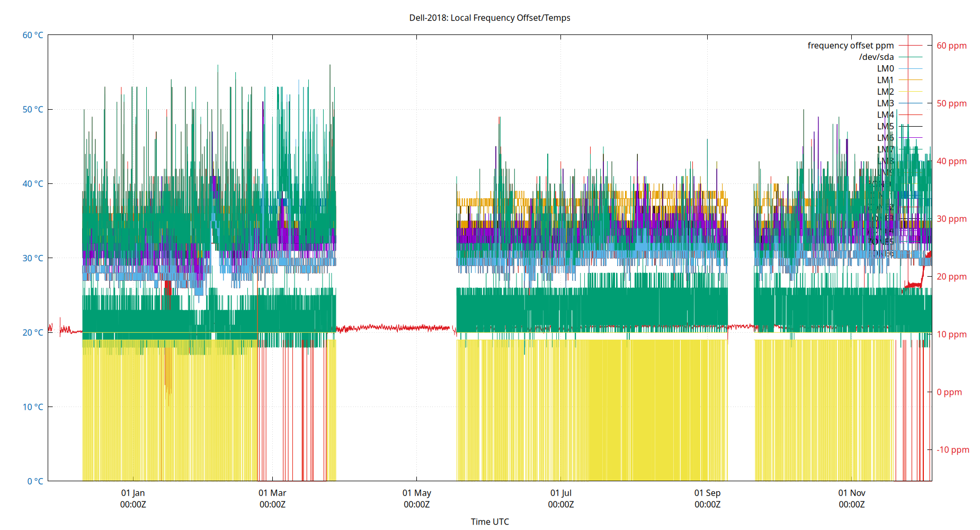Image resolution: width=980 pixels, height=530 pixels.
Task: Click the LM8 legend line sample
Action: [911, 161]
